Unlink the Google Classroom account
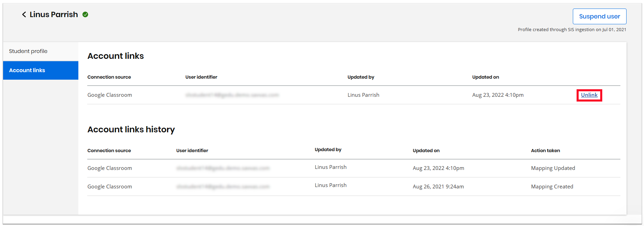644x226 pixels. 589,95
